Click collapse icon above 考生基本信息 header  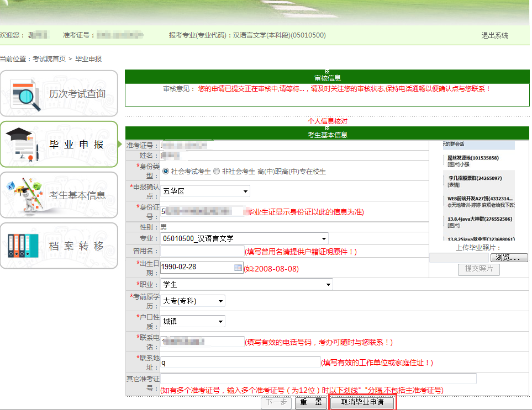pos(327,128)
